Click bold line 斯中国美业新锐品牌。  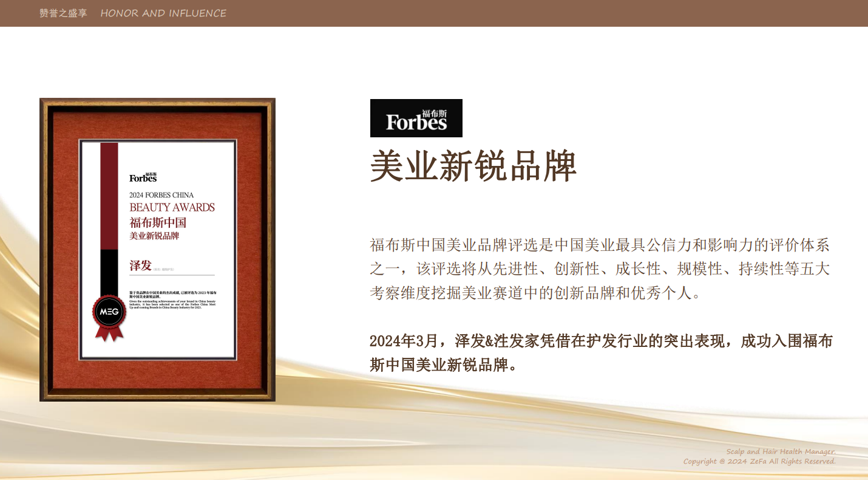click(444, 365)
